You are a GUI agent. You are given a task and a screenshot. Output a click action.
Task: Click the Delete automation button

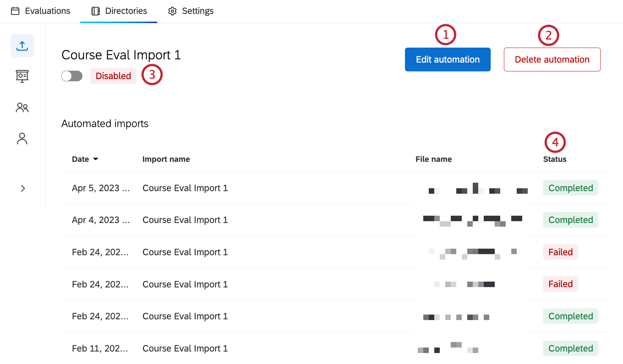[x=552, y=59]
